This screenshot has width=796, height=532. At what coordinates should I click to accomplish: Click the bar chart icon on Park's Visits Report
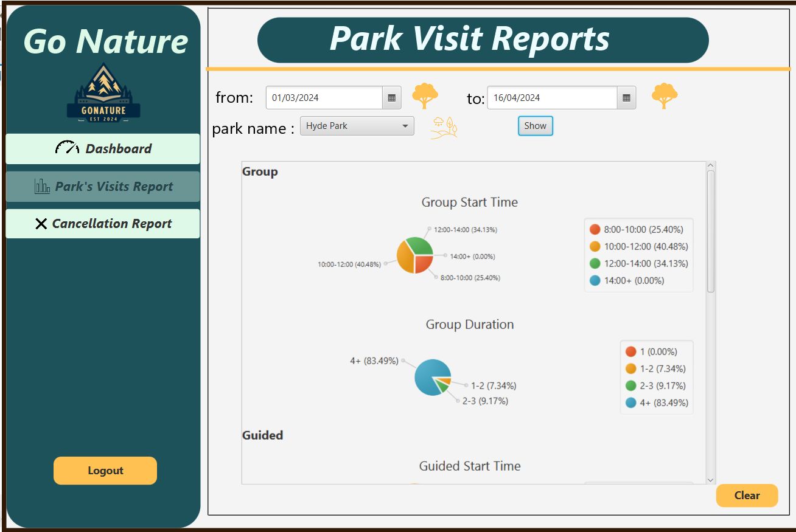42,186
